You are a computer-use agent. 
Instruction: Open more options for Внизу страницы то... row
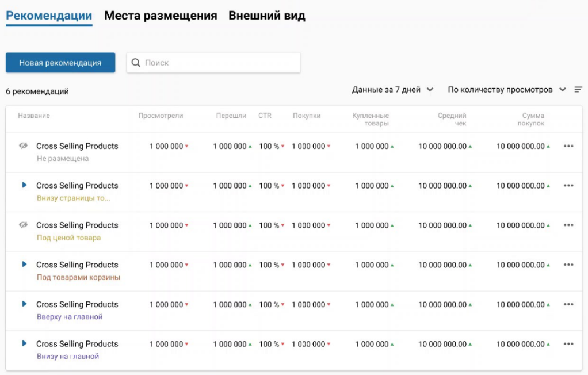568,186
